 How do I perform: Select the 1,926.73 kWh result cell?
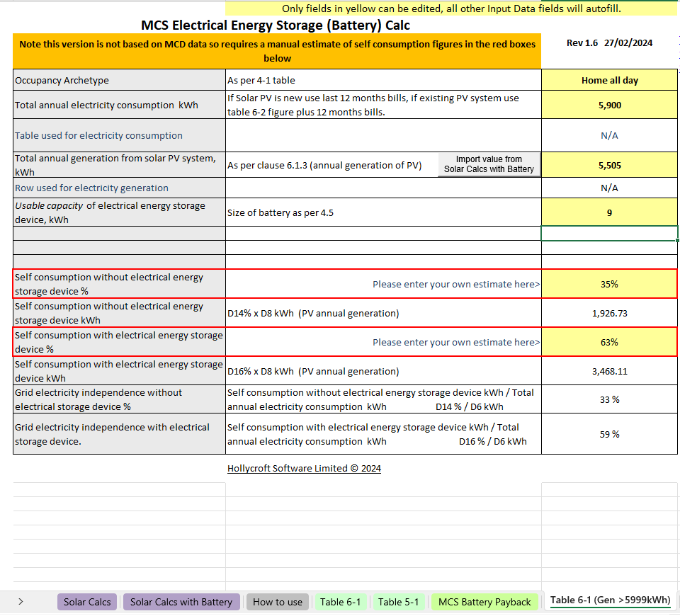point(609,313)
